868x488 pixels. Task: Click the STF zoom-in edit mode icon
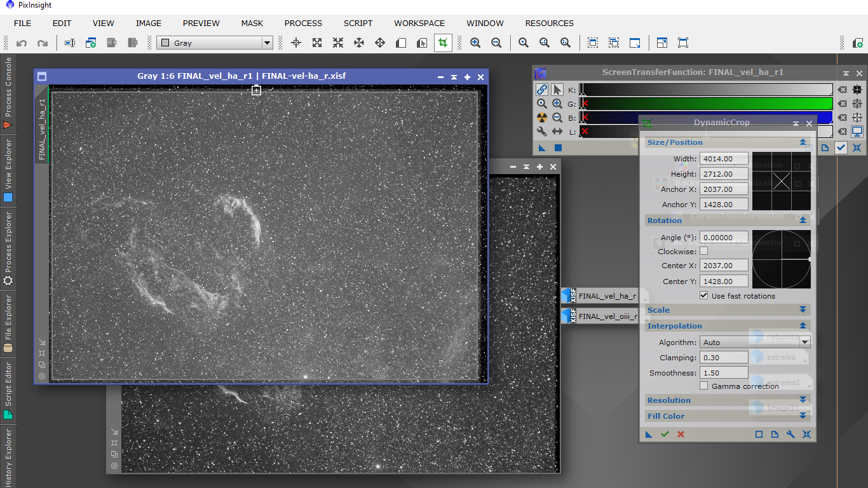pyautogui.click(x=557, y=104)
